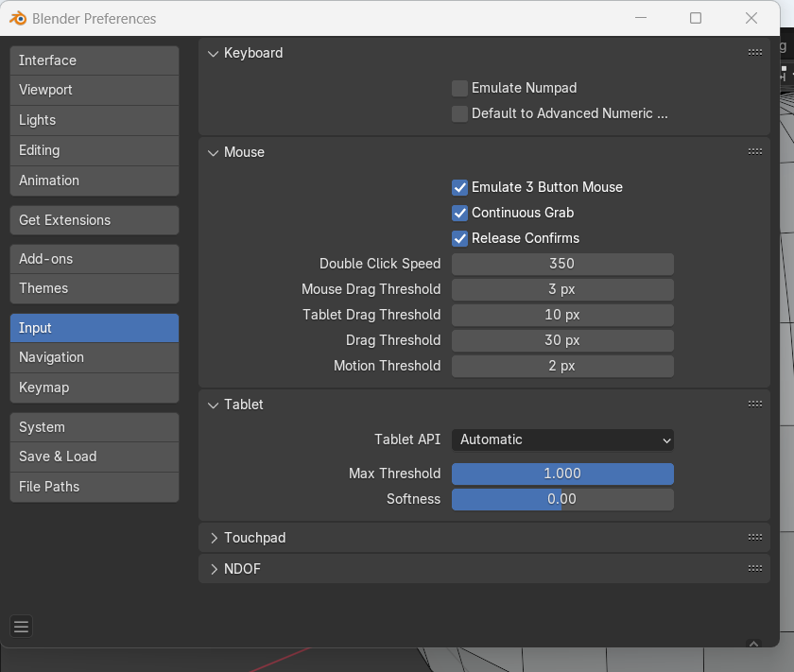Open File Paths preferences
The width and height of the screenshot is (794, 672).
[x=95, y=487]
